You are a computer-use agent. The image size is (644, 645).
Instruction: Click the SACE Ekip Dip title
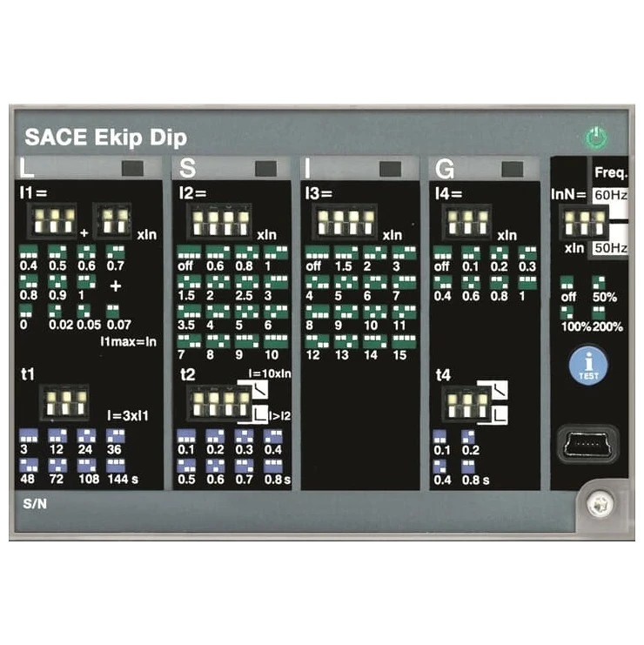pyautogui.click(x=105, y=138)
